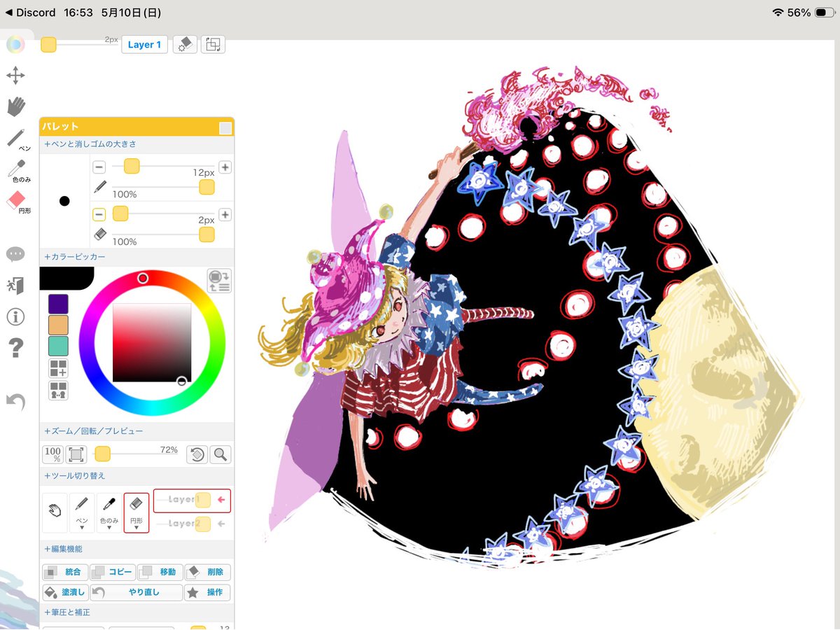Click the 統合 merge button
840x630 pixels.
pyautogui.click(x=66, y=572)
